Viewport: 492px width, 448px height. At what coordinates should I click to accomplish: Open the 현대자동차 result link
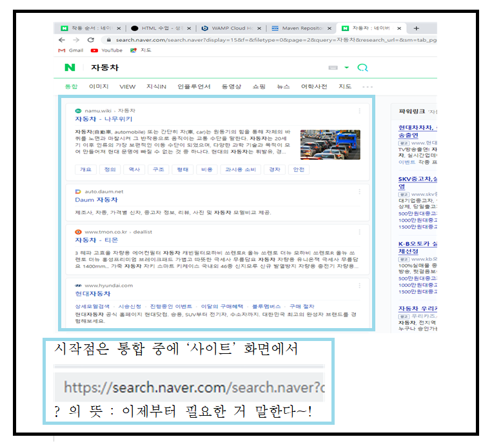[93, 294]
